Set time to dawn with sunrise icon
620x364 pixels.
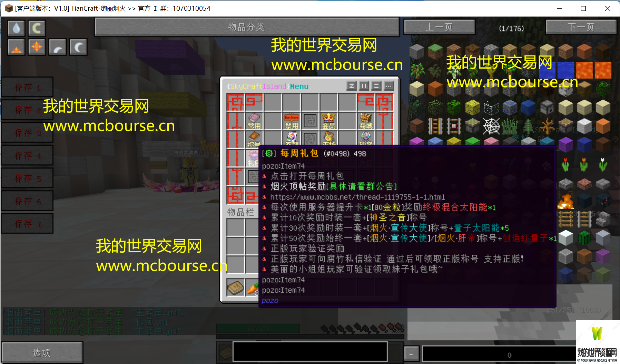(16, 47)
